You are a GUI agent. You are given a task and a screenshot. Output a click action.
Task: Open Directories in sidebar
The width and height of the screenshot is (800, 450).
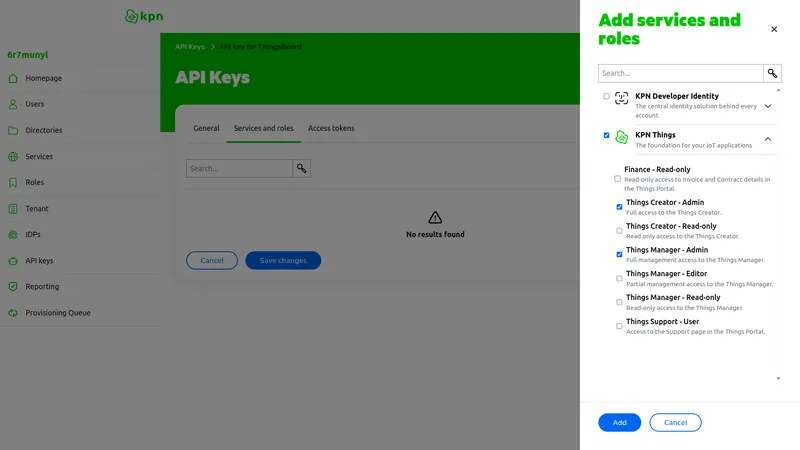[44, 130]
